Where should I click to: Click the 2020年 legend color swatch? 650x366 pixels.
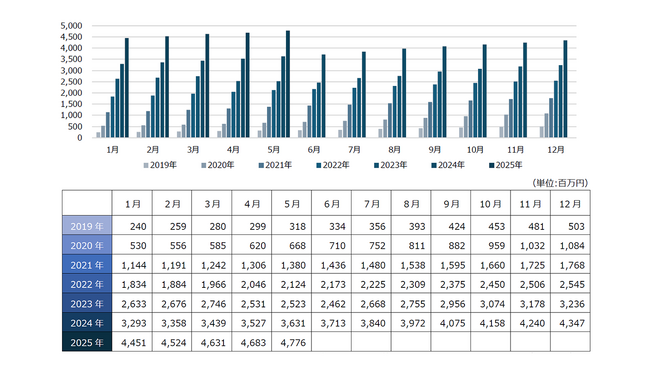tap(204, 165)
